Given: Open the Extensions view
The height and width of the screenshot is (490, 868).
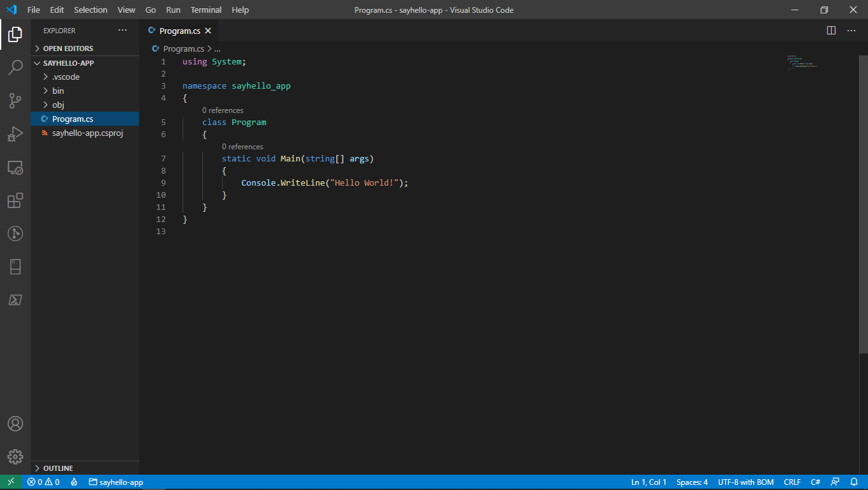Looking at the screenshot, I should coord(15,200).
